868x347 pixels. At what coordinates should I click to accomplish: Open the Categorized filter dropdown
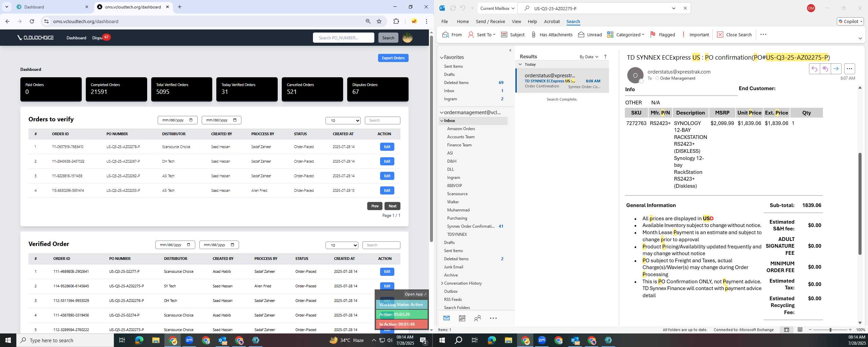point(626,35)
